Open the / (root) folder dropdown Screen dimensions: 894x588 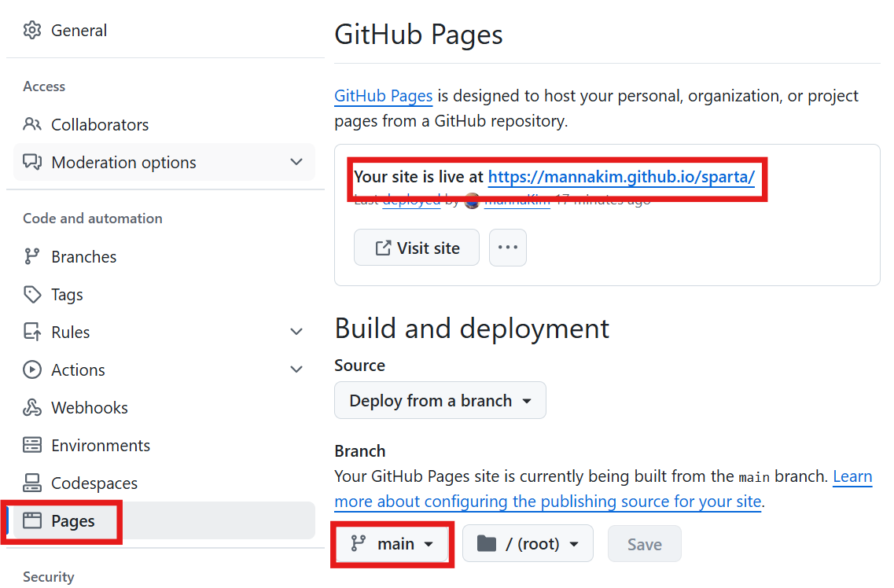tap(528, 543)
